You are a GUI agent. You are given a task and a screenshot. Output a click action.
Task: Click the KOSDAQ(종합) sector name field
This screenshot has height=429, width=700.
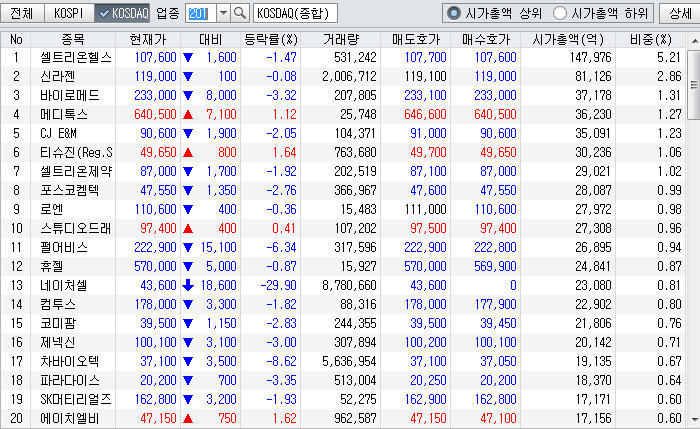click(x=295, y=14)
